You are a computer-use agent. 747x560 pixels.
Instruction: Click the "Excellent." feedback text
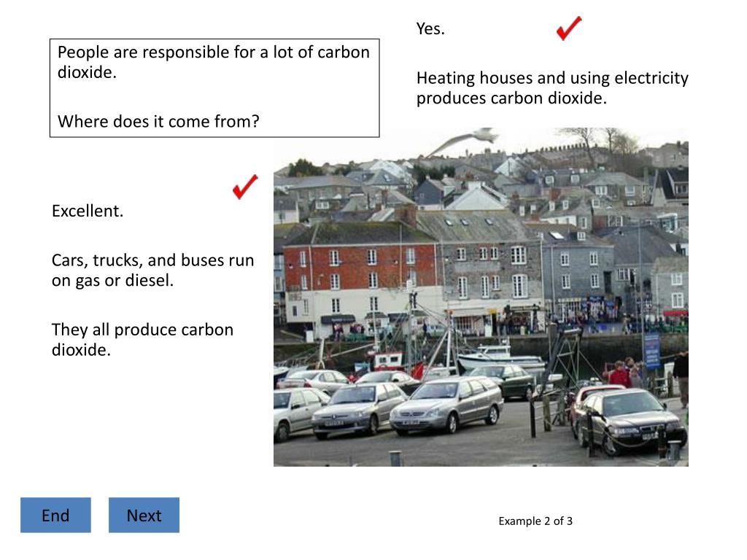pyautogui.click(x=88, y=211)
